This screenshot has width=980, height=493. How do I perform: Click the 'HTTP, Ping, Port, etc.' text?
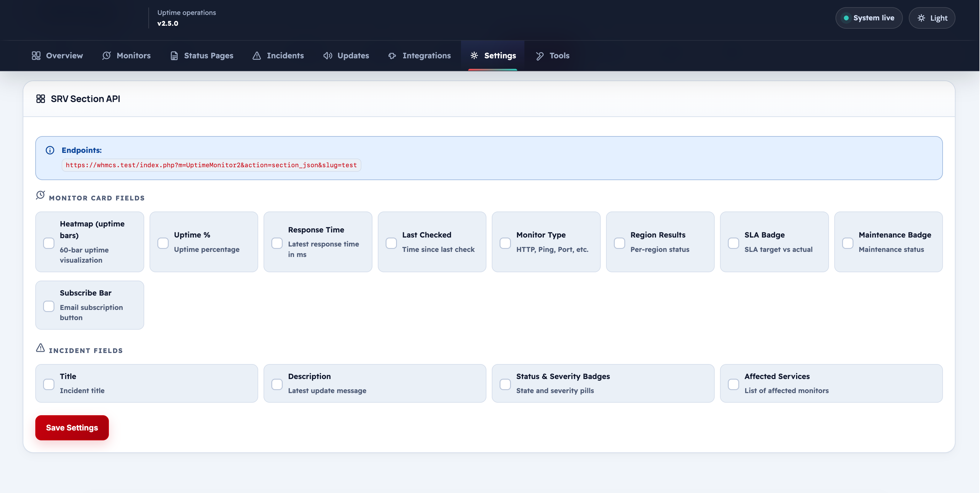pos(553,249)
